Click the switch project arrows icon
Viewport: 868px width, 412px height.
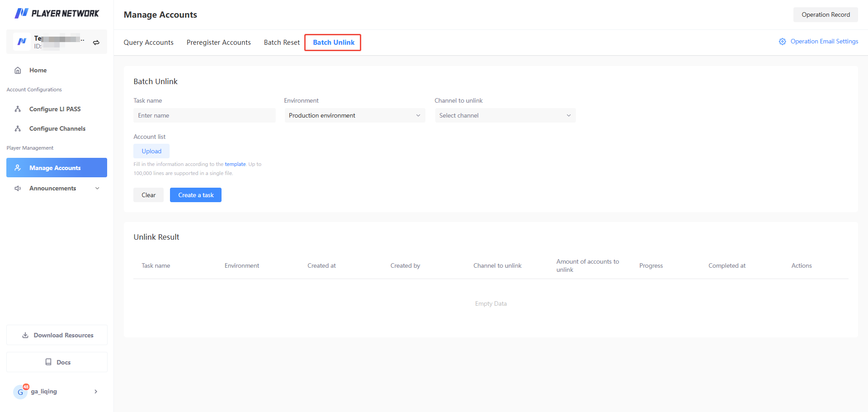pyautogui.click(x=96, y=43)
